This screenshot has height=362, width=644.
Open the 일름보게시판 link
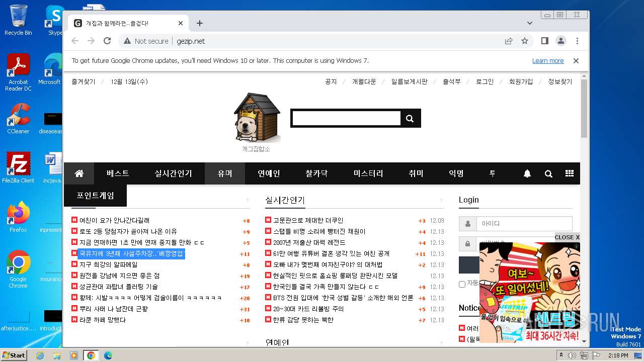pos(409,81)
